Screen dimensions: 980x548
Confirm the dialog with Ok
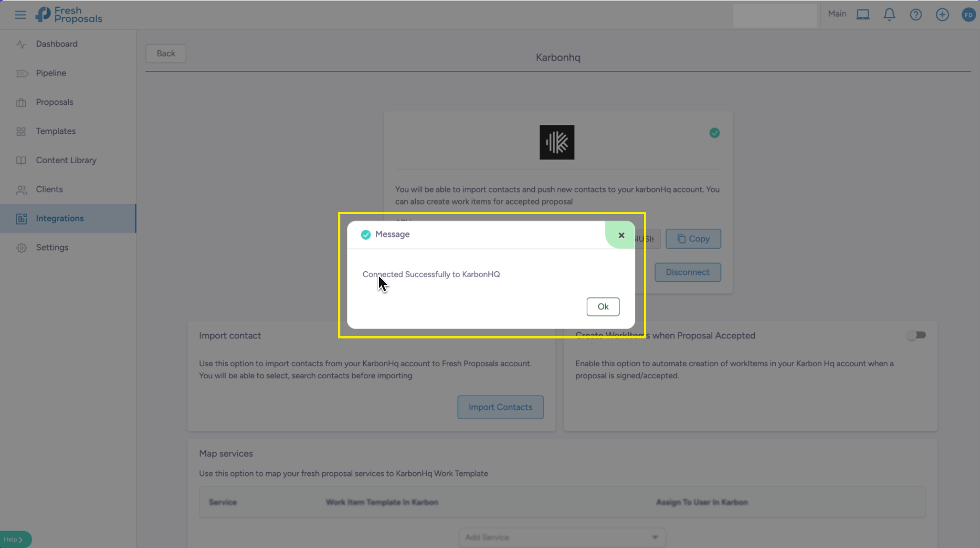603,307
